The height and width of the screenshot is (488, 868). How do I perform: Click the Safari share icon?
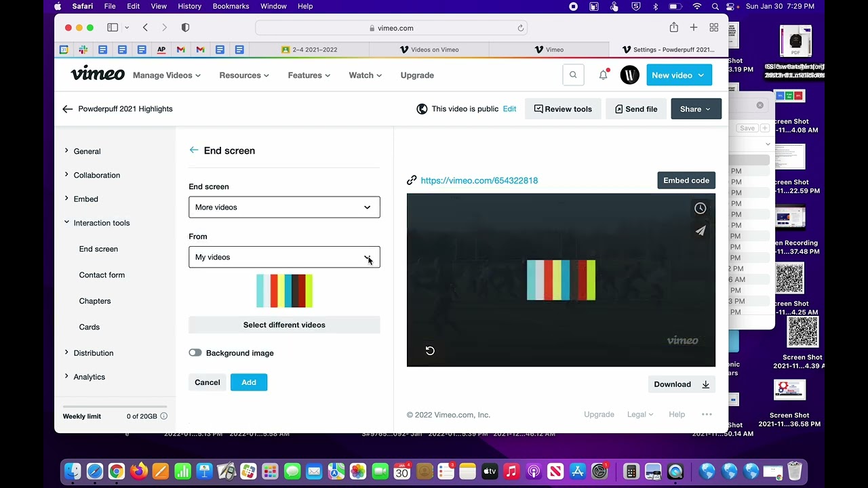pos(673,27)
